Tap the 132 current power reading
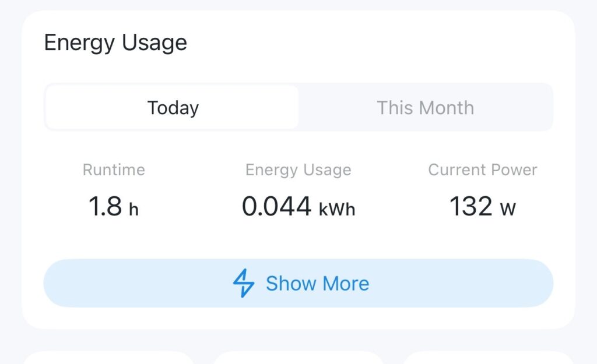The height and width of the screenshot is (364, 597). tap(470, 207)
